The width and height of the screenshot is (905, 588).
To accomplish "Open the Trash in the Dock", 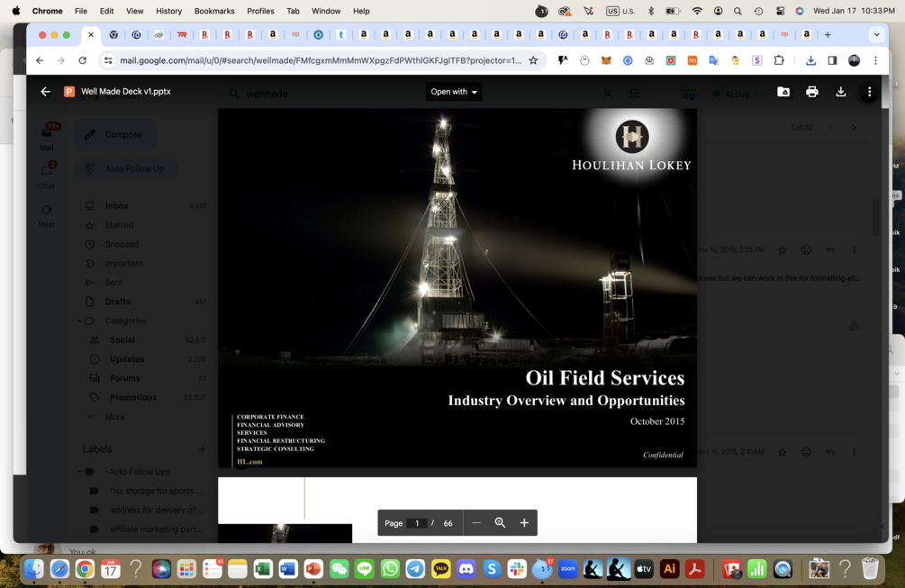I will click(870, 569).
